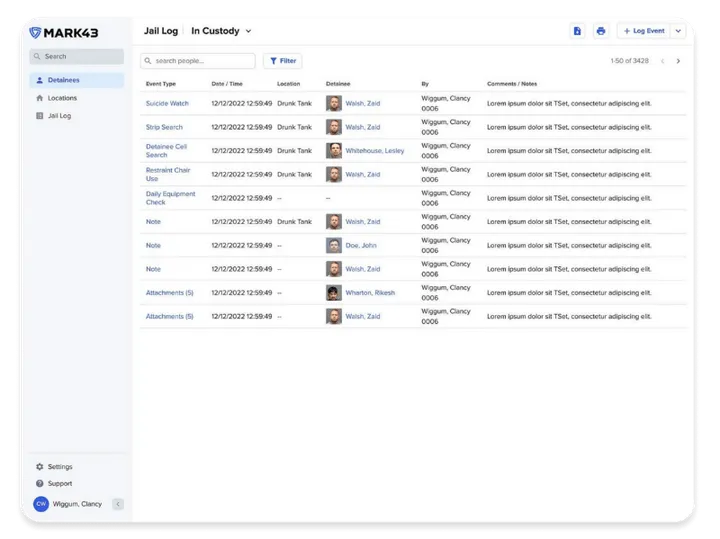Click the Location column header
This screenshot has height=539, width=720.
coord(288,84)
